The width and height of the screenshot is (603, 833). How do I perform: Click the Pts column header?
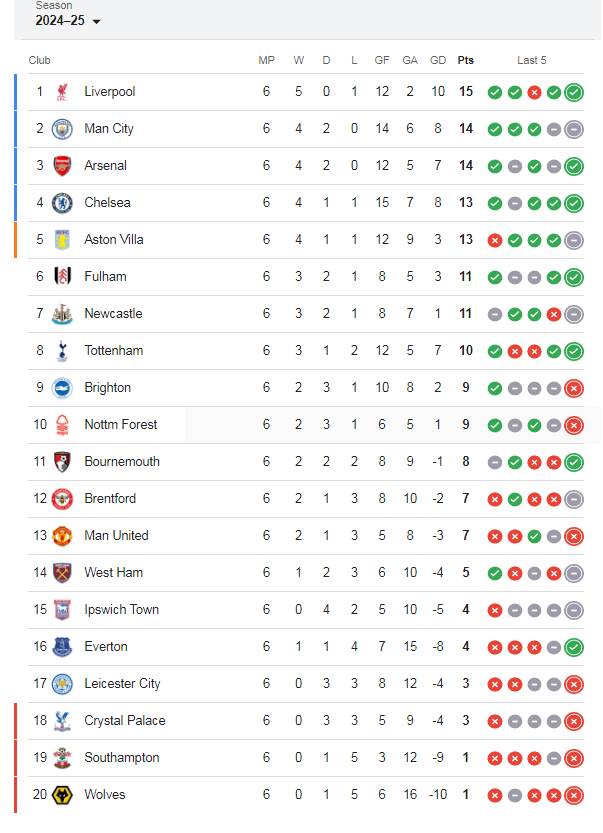point(466,60)
